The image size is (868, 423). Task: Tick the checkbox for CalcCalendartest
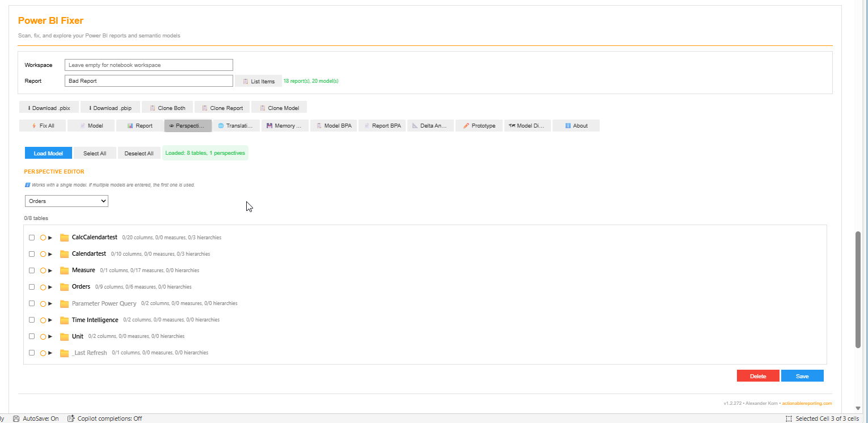click(32, 237)
